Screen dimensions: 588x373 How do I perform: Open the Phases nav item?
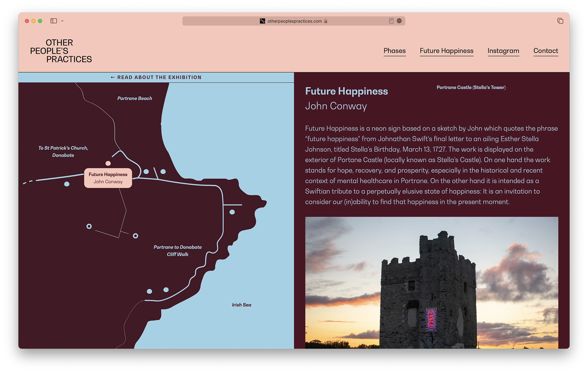click(394, 51)
